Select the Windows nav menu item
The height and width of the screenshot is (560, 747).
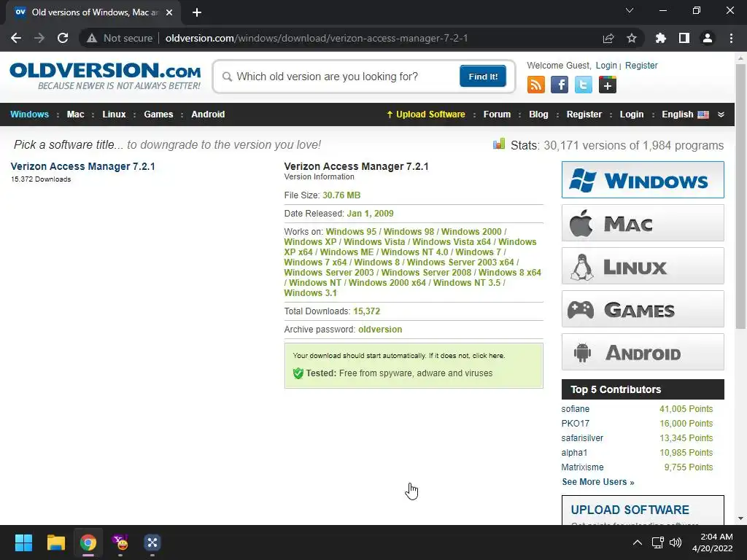pos(29,114)
